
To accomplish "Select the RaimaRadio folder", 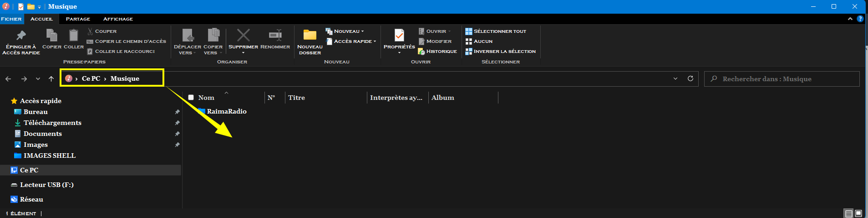I will click(x=223, y=111).
